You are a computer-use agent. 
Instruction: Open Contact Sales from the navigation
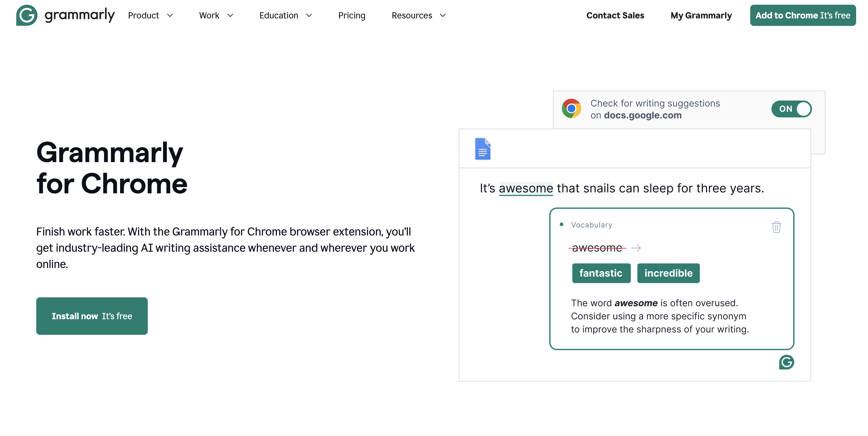coord(615,15)
